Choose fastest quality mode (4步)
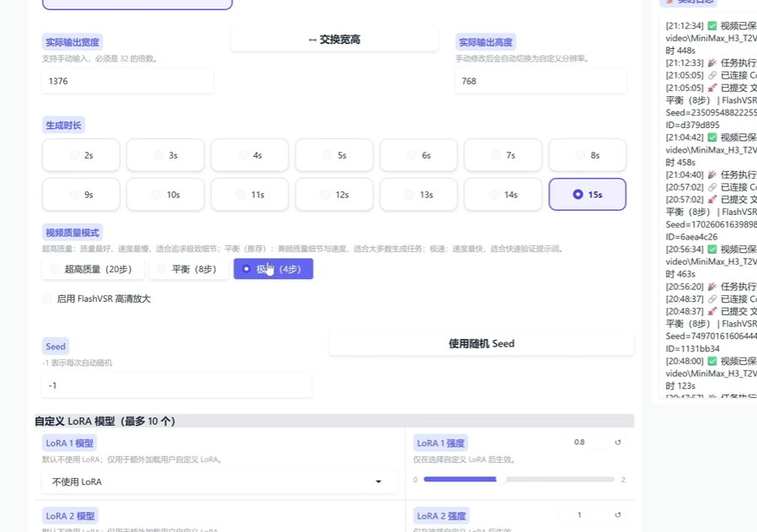The image size is (757, 532). click(273, 269)
